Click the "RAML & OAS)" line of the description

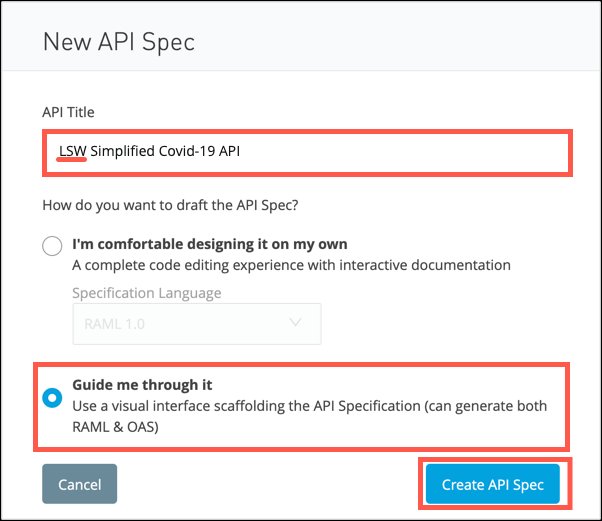pyautogui.click(x=115, y=427)
